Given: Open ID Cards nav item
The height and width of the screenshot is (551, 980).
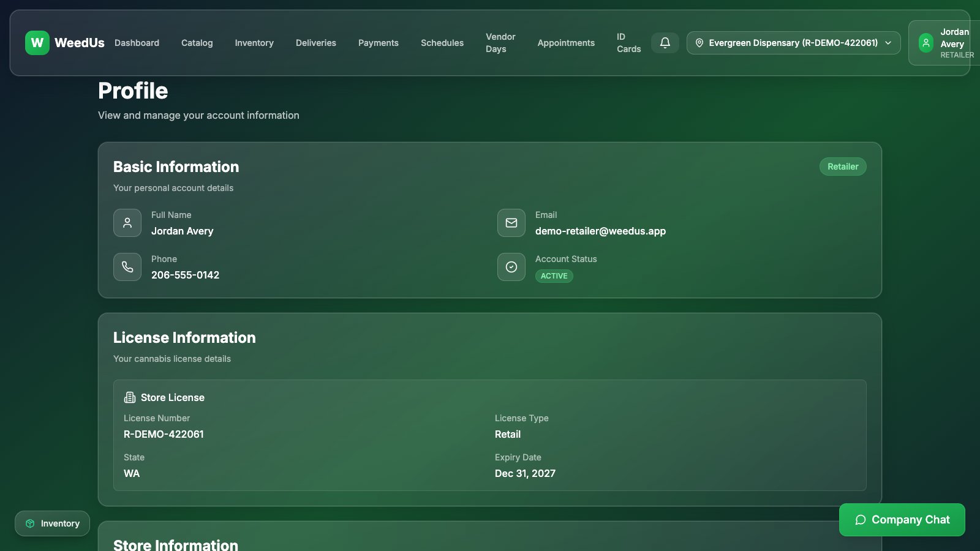Looking at the screenshot, I should pos(628,43).
